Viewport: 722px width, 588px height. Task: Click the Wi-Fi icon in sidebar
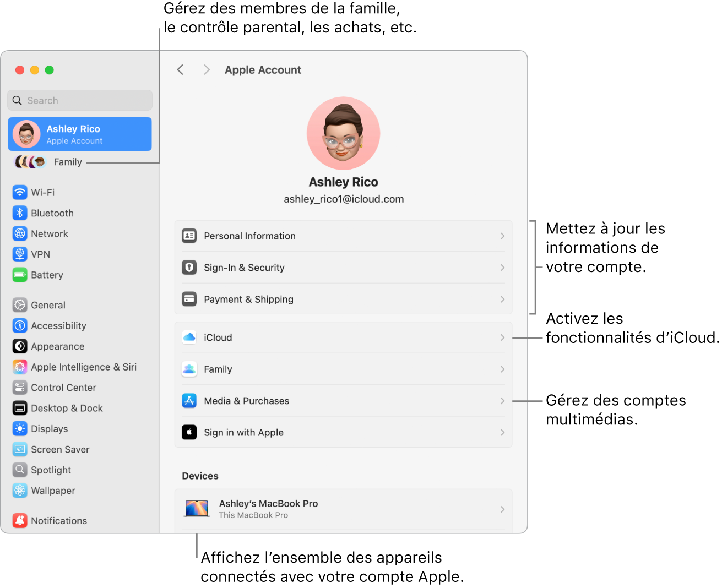click(20, 192)
